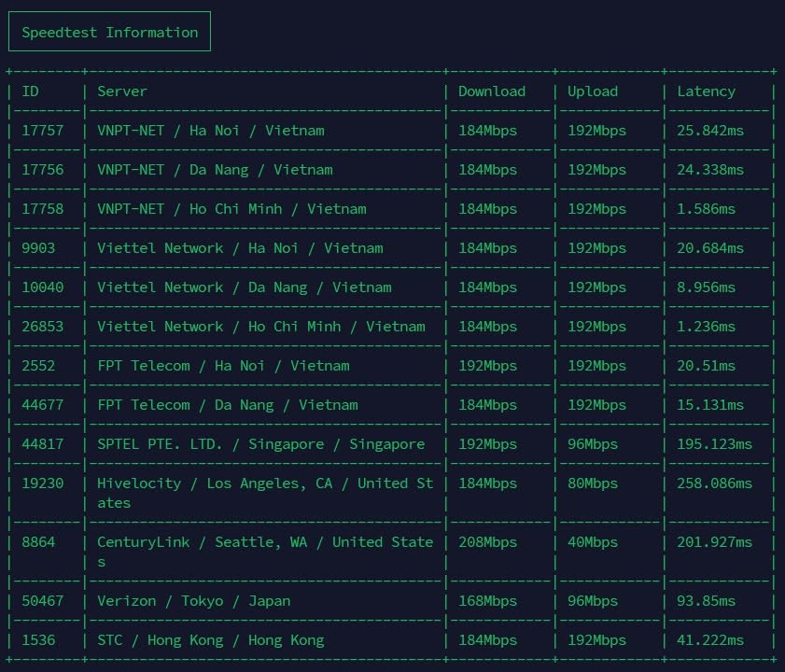
Task: Click server ID 26853
Action: click(x=43, y=327)
